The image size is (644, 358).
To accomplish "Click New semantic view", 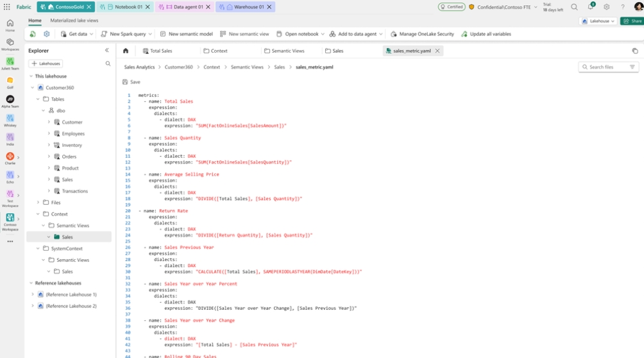I will tap(244, 34).
